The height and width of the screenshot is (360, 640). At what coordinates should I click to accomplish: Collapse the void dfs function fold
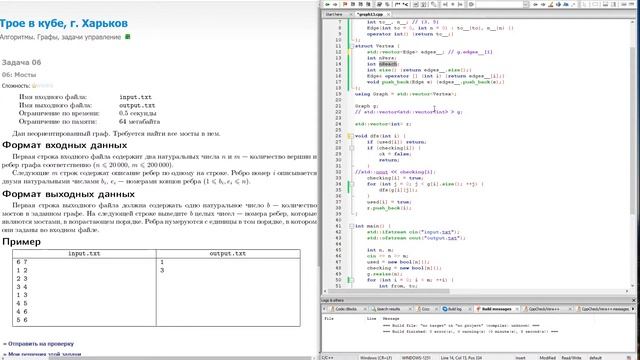tap(351, 136)
